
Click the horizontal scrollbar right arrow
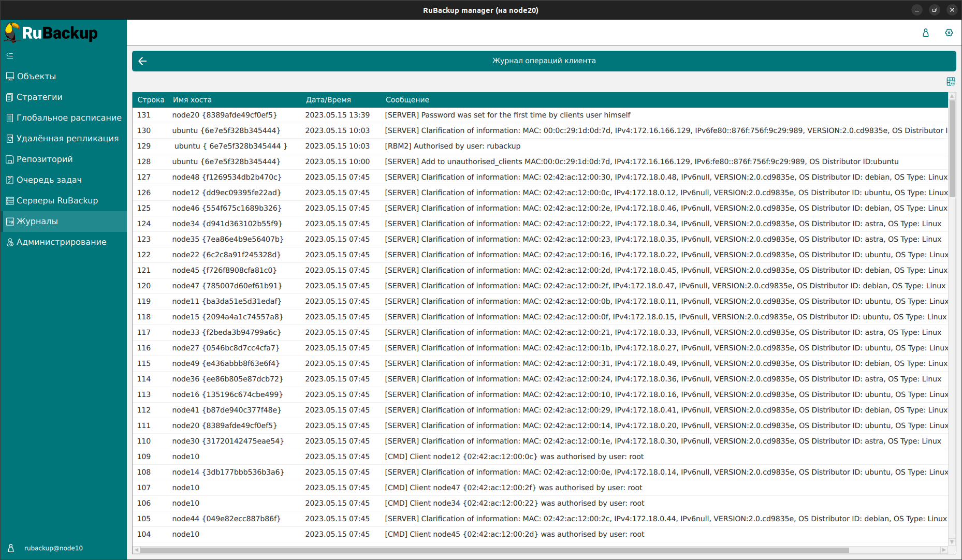(944, 550)
